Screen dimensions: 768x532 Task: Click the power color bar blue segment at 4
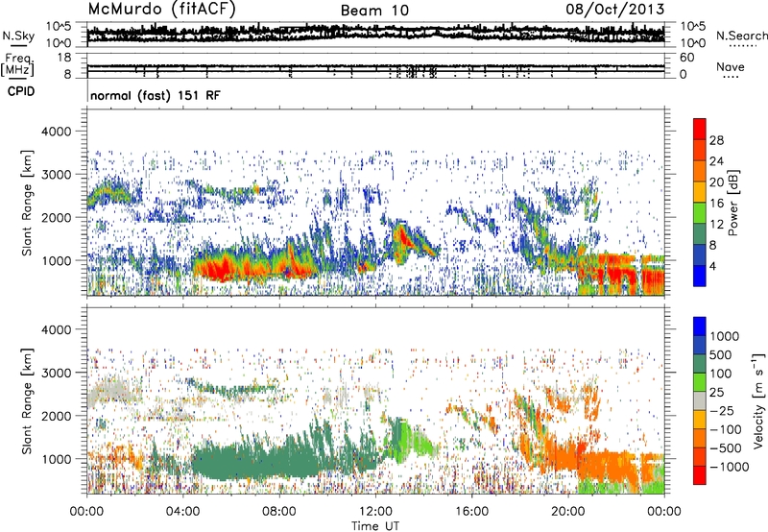[700, 276]
